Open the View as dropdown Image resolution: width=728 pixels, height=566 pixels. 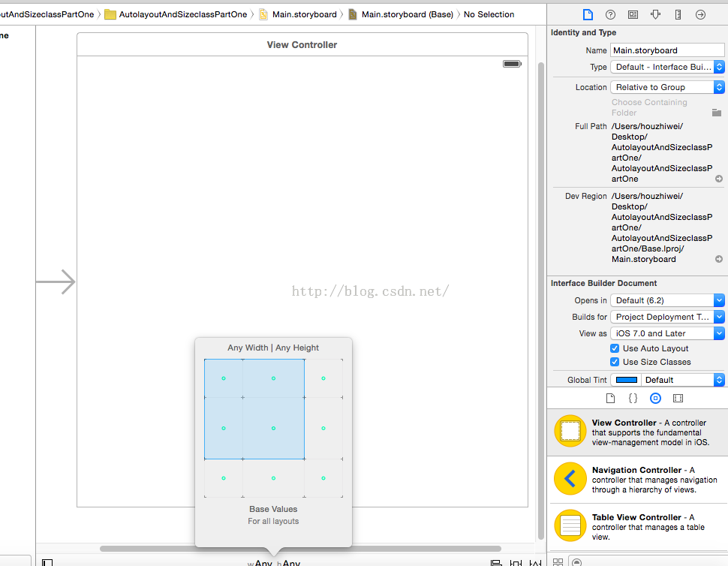[x=667, y=333]
